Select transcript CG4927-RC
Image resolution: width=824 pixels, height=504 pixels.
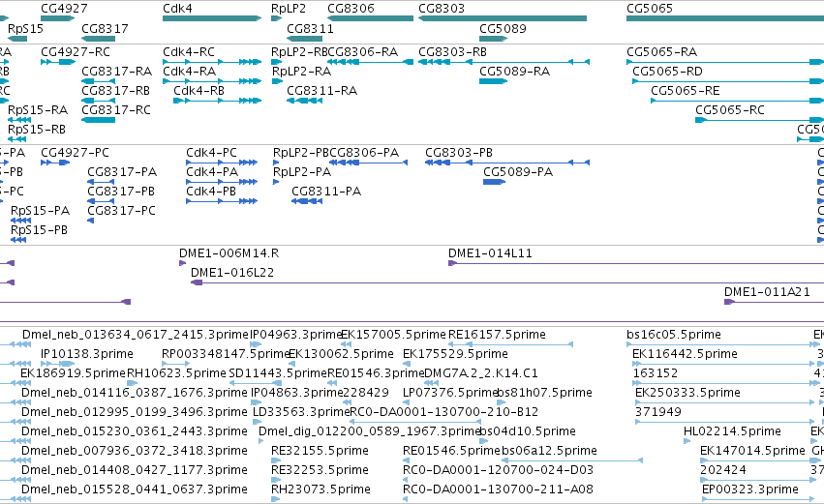76,52
